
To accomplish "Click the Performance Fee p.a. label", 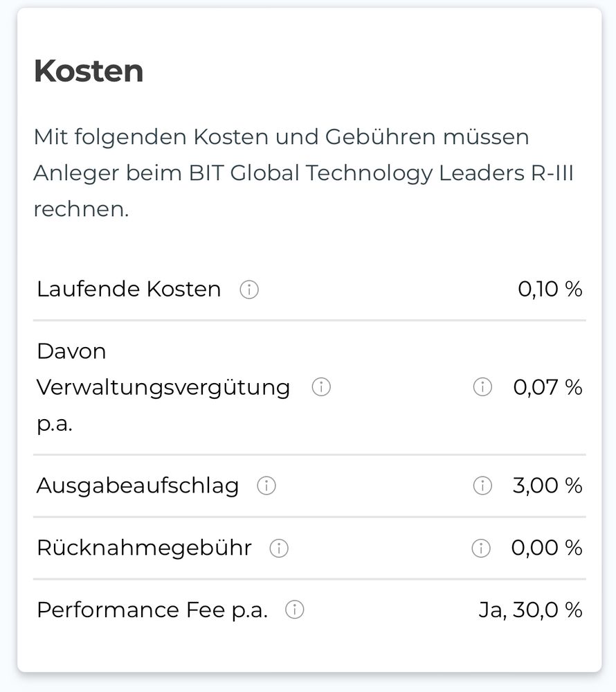I will click(152, 610).
